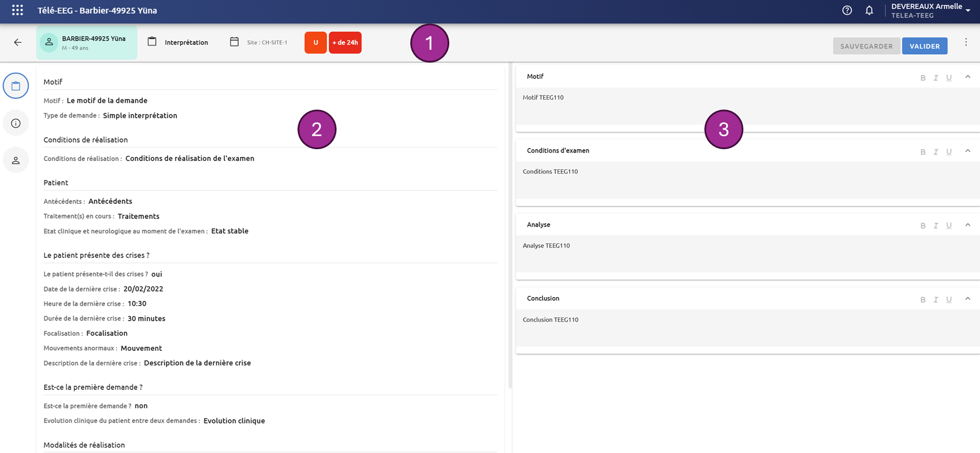Apply bold in Conditions d'examen section
The height and width of the screenshot is (453, 980).
point(923,152)
